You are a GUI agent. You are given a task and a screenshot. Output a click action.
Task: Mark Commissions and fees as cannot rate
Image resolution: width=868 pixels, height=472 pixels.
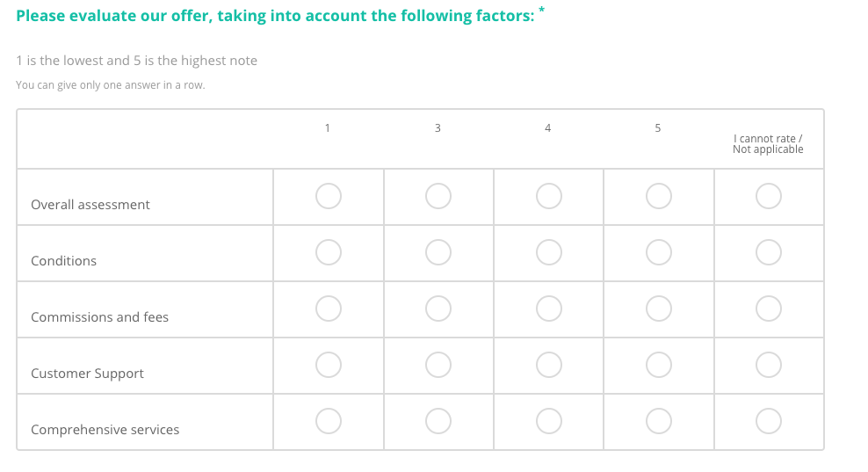coord(769,309)
